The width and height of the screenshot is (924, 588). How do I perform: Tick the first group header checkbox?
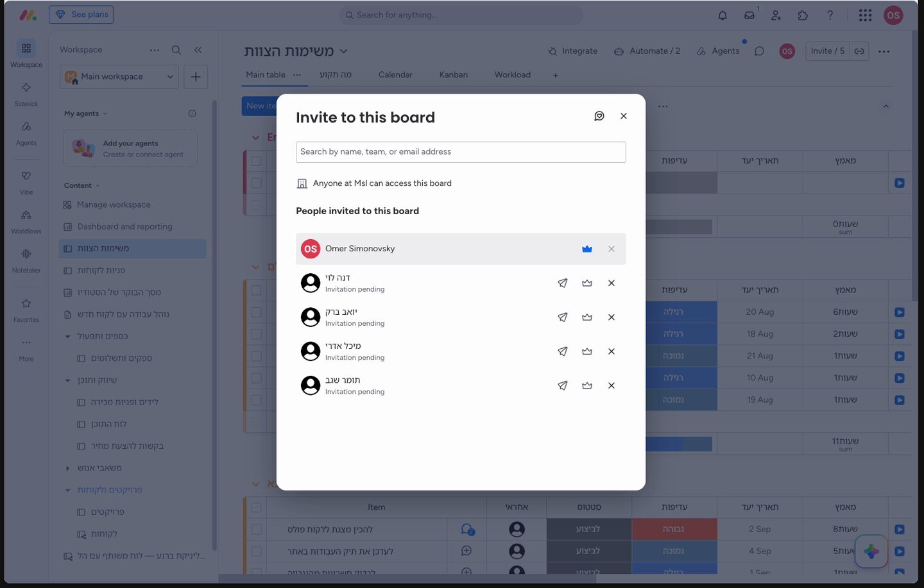coord(256,161)
